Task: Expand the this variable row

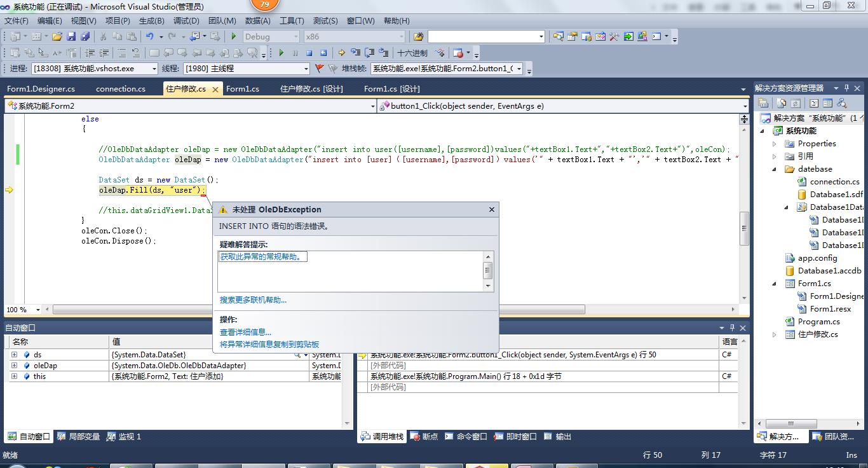Action: pos(14,376)
